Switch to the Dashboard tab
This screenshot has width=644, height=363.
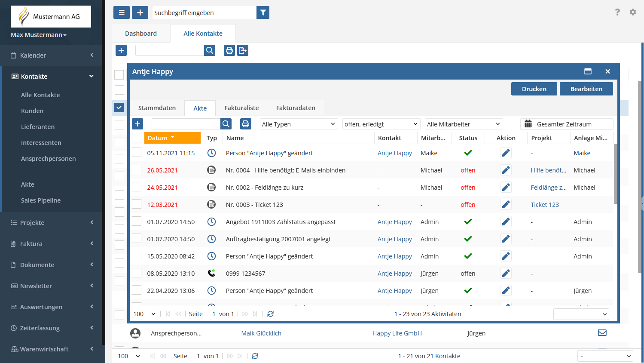(x=141, y=34)
